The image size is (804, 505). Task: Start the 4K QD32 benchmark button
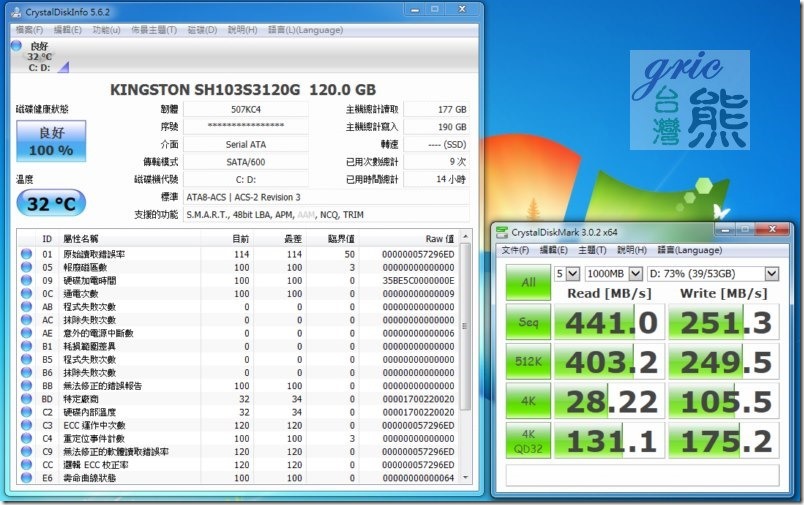[x=527, y=438]
